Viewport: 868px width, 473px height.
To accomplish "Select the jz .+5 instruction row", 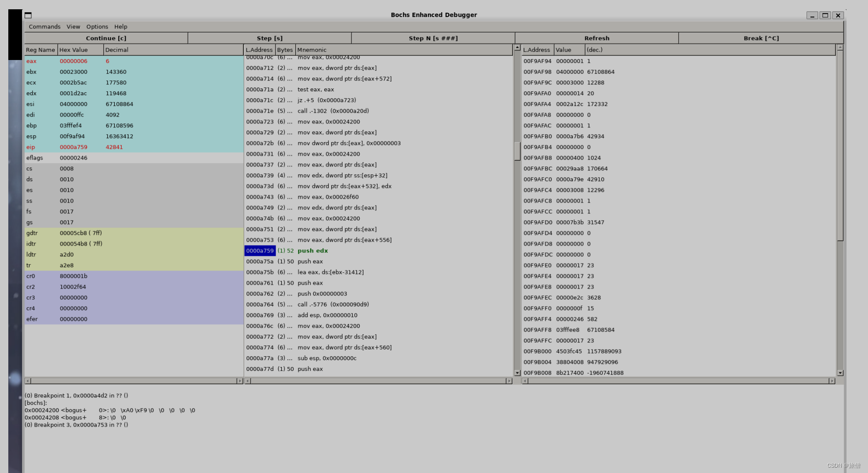I will click(379, 100).
